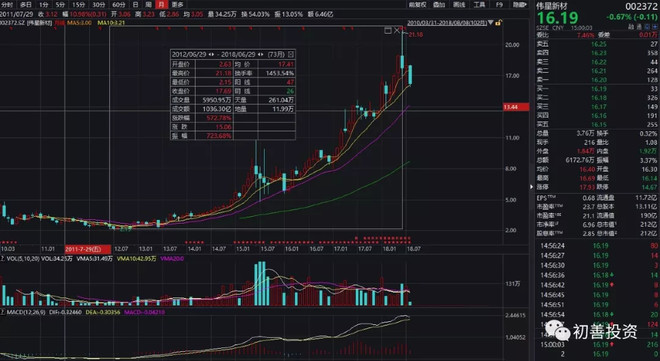Select the 1分 one-minute period
660x361 pixels.
tap(43, 5)
